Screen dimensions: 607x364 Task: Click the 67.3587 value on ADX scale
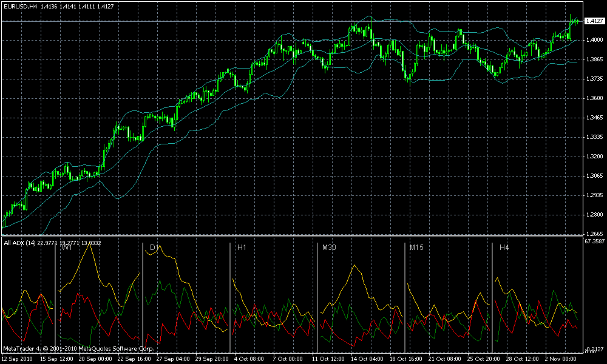tap(595, 241)
